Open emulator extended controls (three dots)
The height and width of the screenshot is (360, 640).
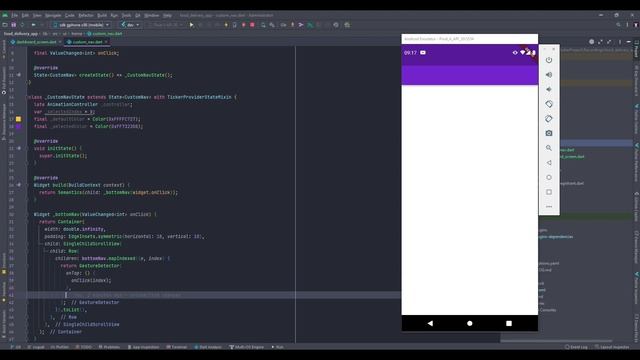549,207
